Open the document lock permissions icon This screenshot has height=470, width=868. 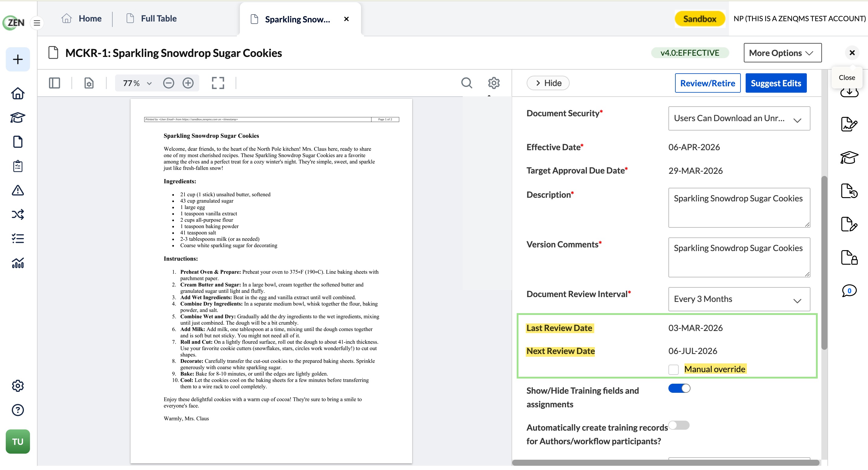(849, 257)
